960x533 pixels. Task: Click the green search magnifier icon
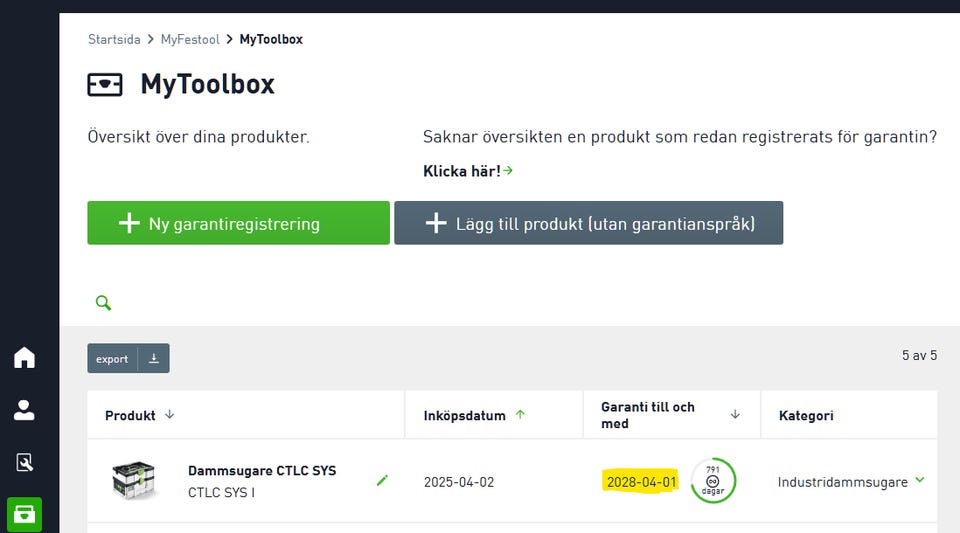[x=103, y=303]
